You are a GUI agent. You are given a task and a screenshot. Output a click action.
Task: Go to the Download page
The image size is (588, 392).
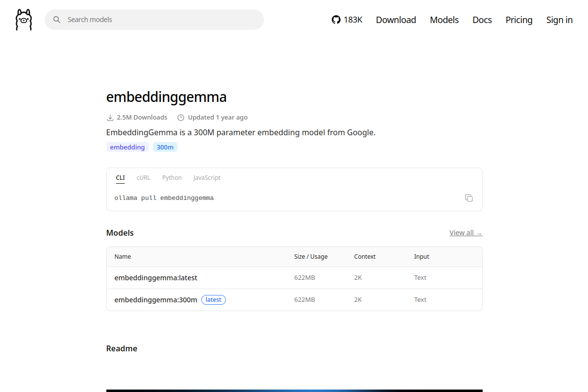[x=396, y=20]
